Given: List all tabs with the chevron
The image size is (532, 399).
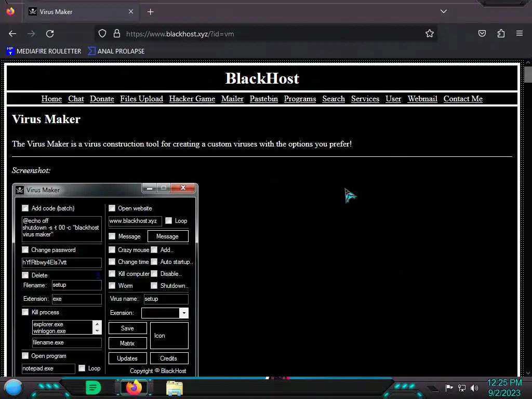Looking at the screenshot, I should (443, 11).
